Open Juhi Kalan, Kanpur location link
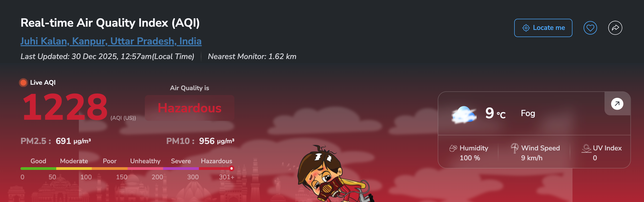Viewport: 644px width, 202px height. (x=111, y=41)
